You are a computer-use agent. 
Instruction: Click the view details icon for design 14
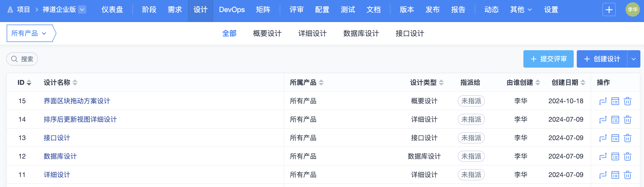[615, 120]
